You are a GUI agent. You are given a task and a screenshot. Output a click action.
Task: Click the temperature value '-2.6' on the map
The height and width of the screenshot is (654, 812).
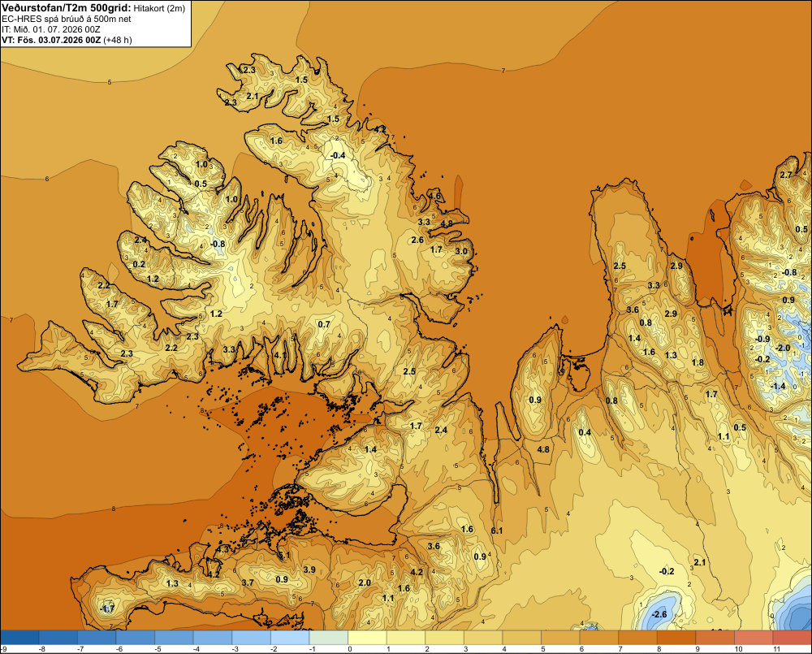tap(659, 615)
